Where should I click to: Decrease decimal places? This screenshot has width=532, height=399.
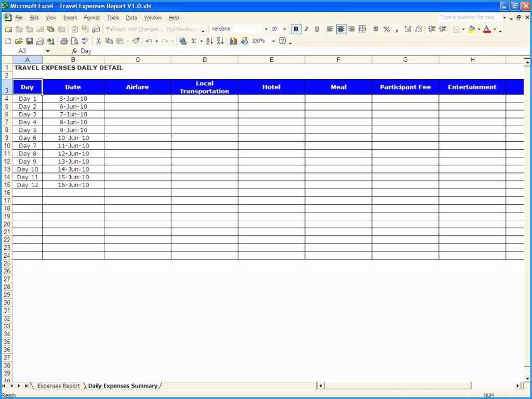418,29
